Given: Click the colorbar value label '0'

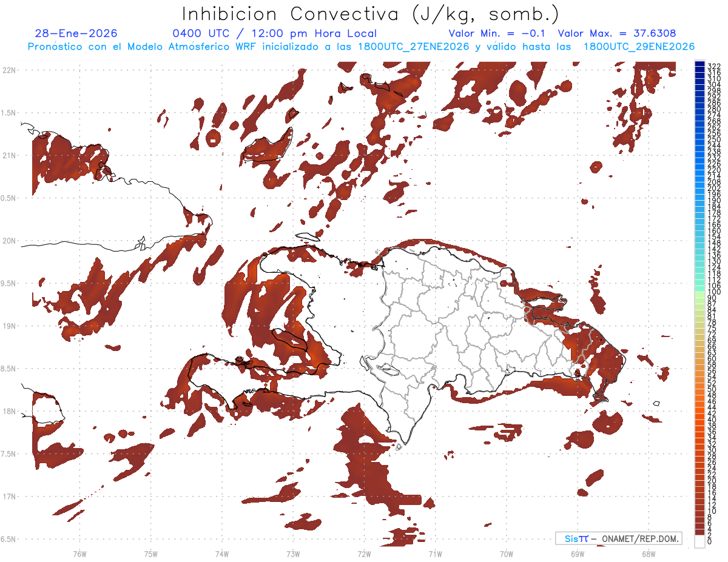Looking at the screenshot, I should 710,541.
